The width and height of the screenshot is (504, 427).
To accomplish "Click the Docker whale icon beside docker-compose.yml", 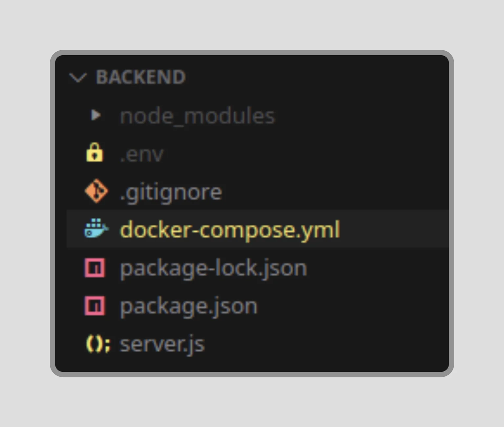I will pos(96,229).
